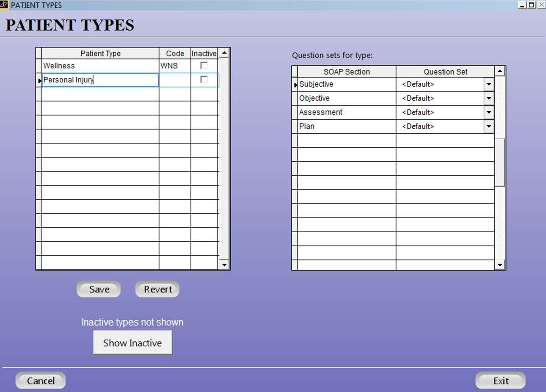Screen dimensions: 546x392
Task: Tick the Inactive checkbox for Wellness
Action: [x=204, y=65]
